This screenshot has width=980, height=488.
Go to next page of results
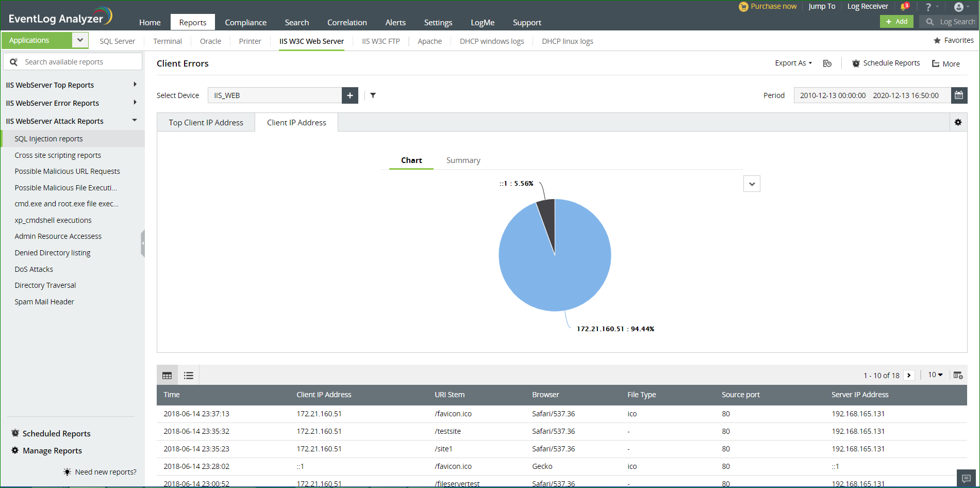click(909, 376)
